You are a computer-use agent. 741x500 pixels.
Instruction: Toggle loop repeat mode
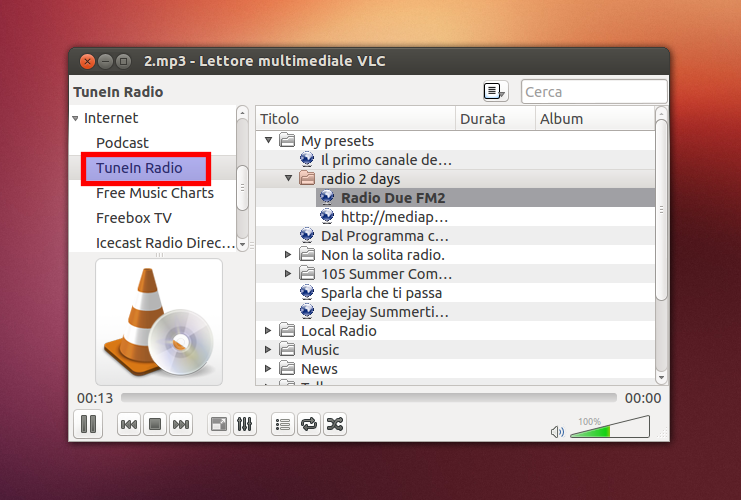point(309,424)
